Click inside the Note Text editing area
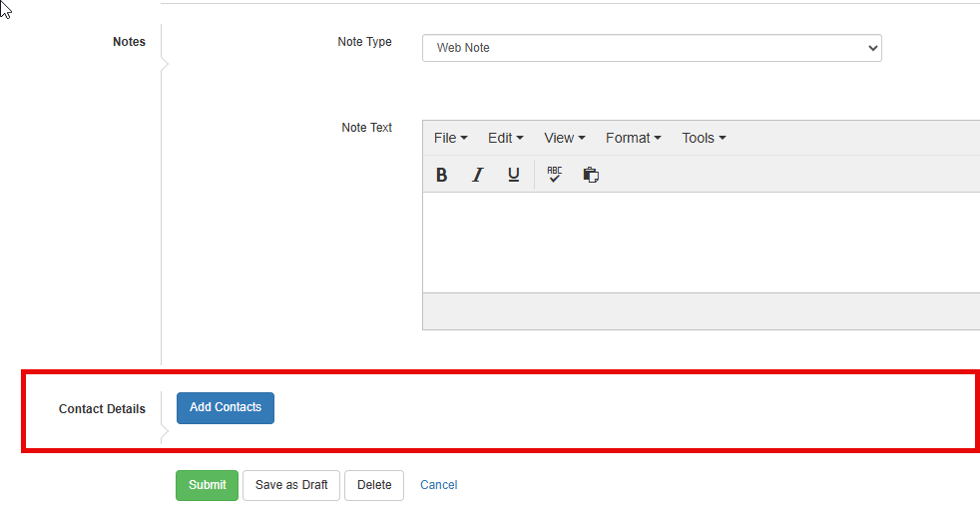This screenshot has width=980, height=519. [699, 242]
